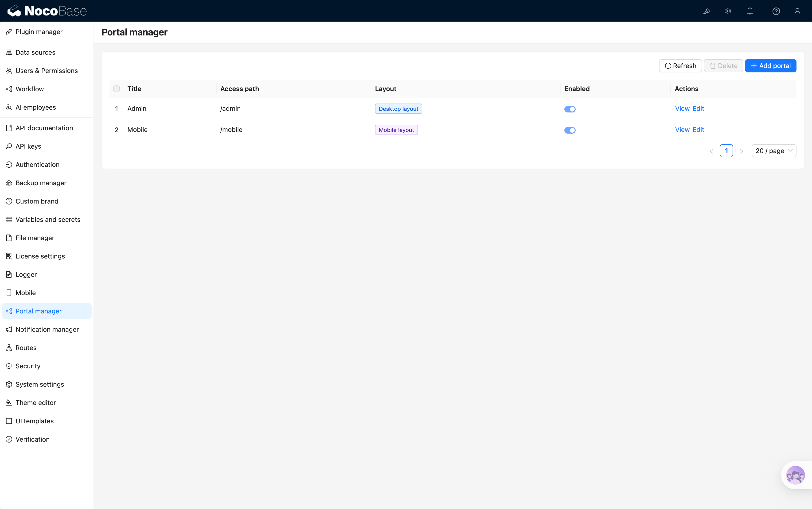Open Plugin manager menu item

point(47,32)
